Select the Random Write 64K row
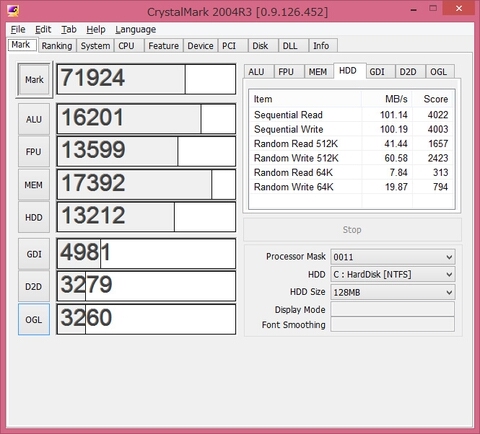 click(x=351, y=187)
